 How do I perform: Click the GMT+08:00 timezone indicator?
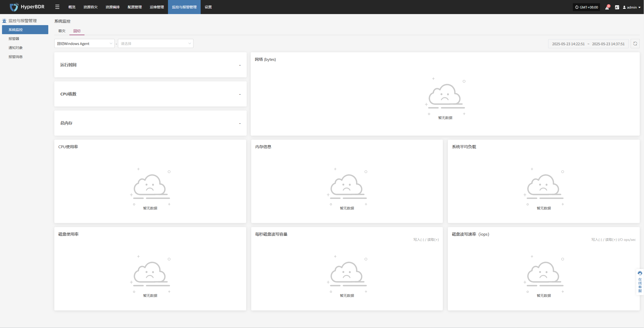586,7
